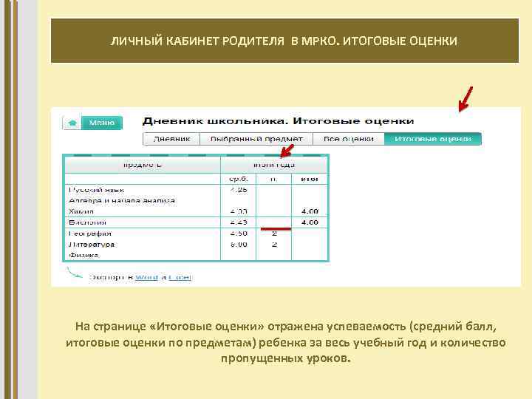
Task: Click the home icon beside Меню
Action: click(x=72, y=123)
